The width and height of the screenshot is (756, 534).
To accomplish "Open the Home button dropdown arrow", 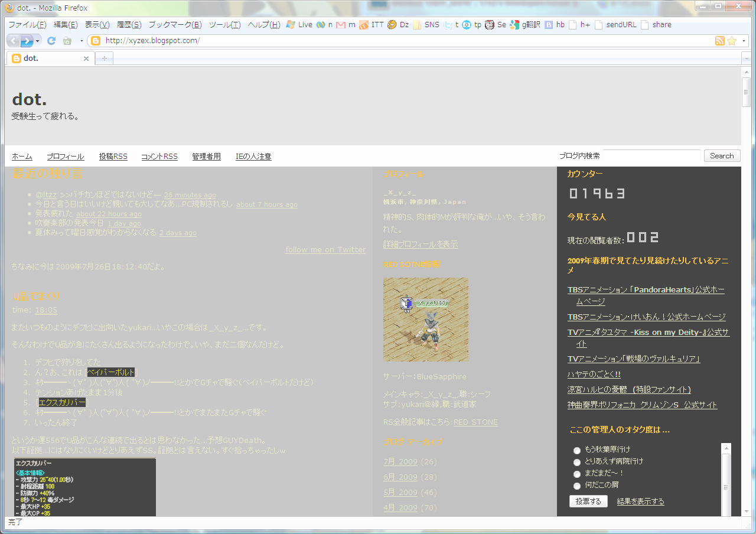I will click(x=81, y=41).
